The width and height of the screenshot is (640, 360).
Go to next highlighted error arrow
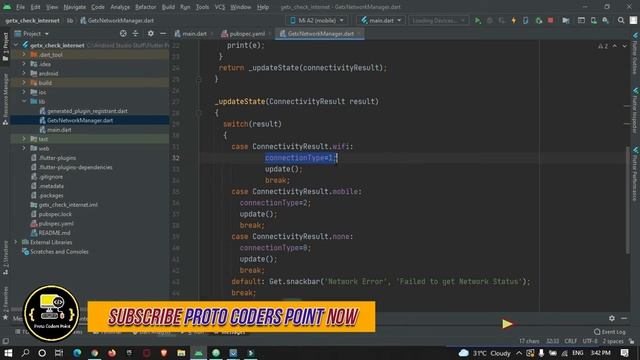(624, 46)
